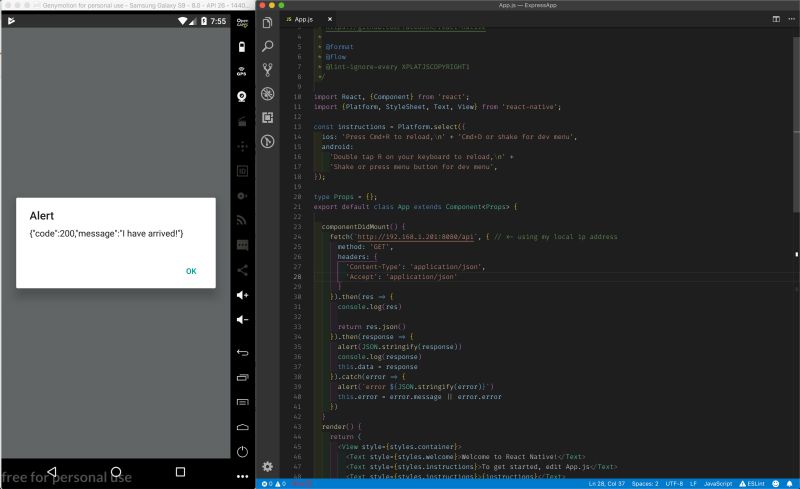This screenshot has height=489, width=800.
Task: Click Genymotion power button icon
Action: [242, 451]
